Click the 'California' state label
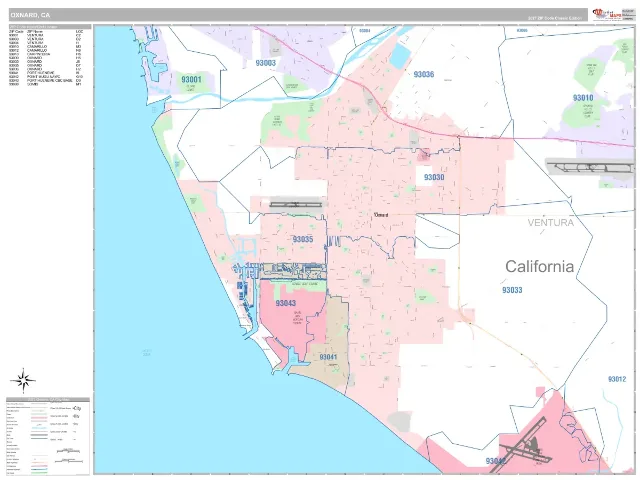This screenshot has width=640, height=480. (x=540, y=267)
